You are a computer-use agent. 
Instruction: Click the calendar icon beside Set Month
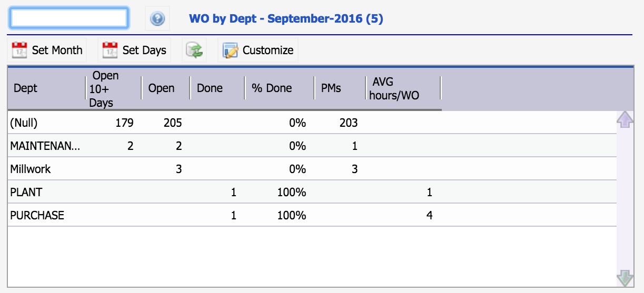pyautogui.click(x=19, y=50)
